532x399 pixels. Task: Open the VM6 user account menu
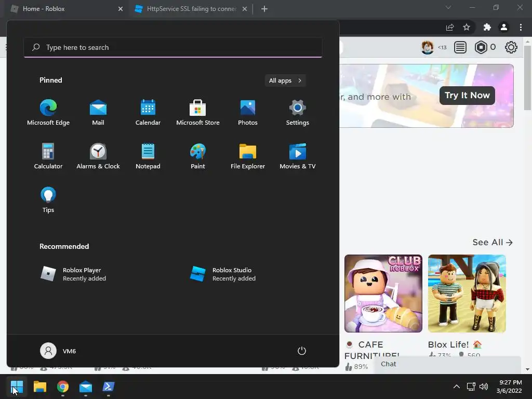[58, 351]
